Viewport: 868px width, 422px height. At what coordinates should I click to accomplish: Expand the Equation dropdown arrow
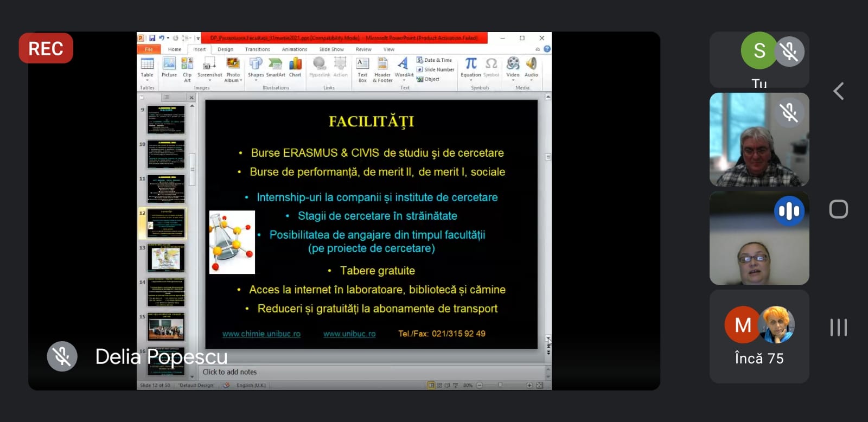point(471,80)
